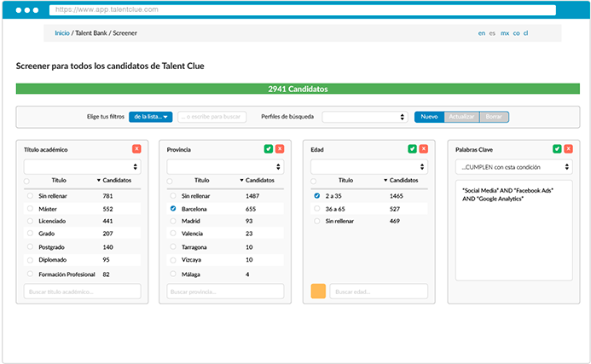Screen dimensions: 591x364
Task: Switch language to cl
Action: point(526,33)
